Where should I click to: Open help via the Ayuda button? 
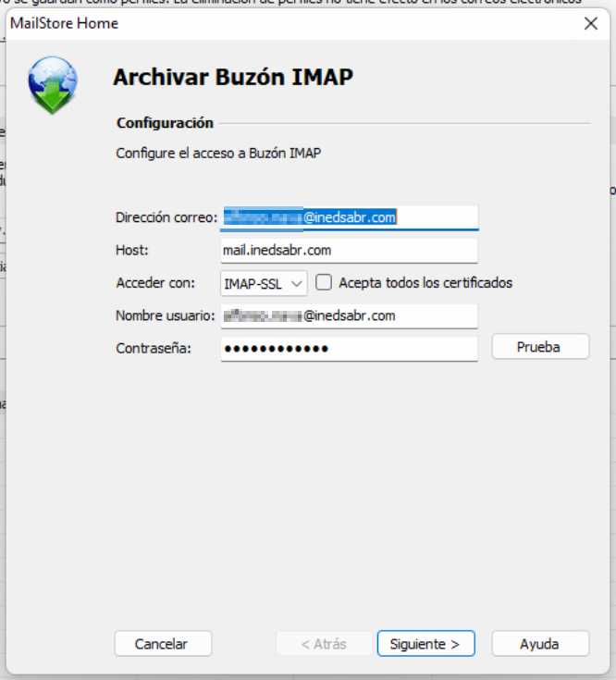(540, 644)
